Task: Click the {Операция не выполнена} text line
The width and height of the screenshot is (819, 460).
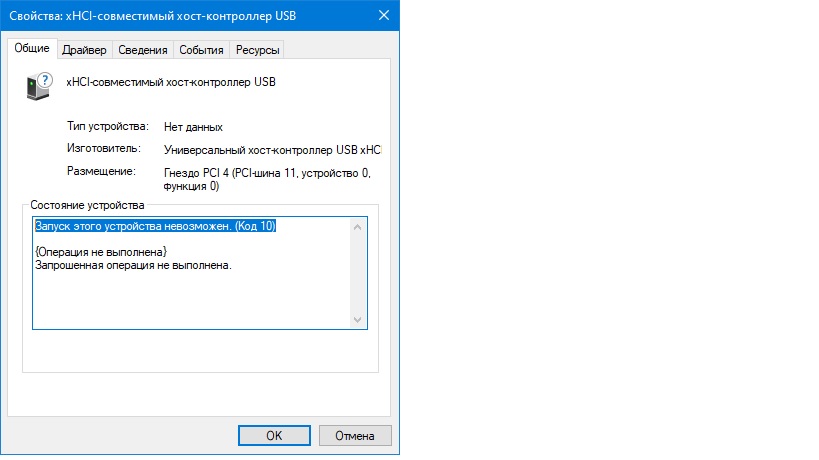Action: pos(100,251)
